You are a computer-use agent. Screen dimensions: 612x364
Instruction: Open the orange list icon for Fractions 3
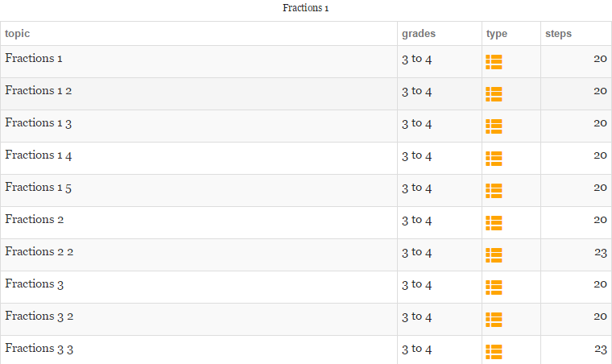pos(494,287)
